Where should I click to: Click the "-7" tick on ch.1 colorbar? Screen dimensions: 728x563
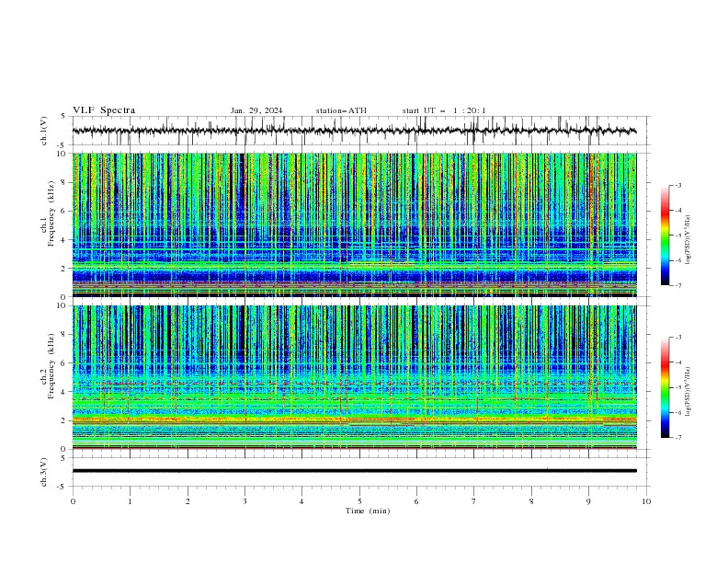click(678, 285)
